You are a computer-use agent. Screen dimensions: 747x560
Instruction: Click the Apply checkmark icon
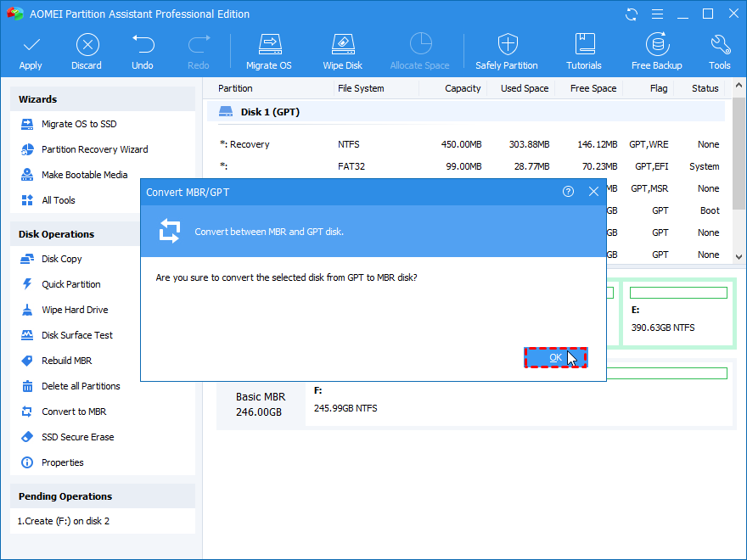[31, 45]
